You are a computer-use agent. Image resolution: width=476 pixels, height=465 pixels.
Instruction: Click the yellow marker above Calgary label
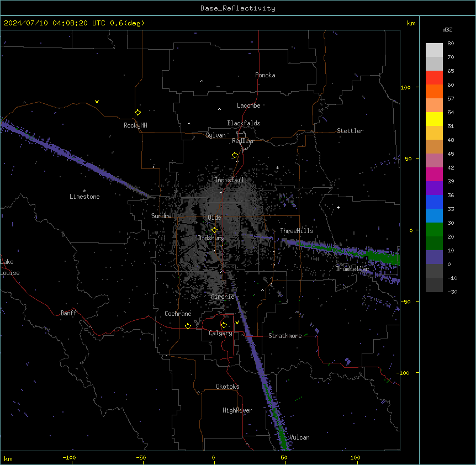click(x=224, y=325)
